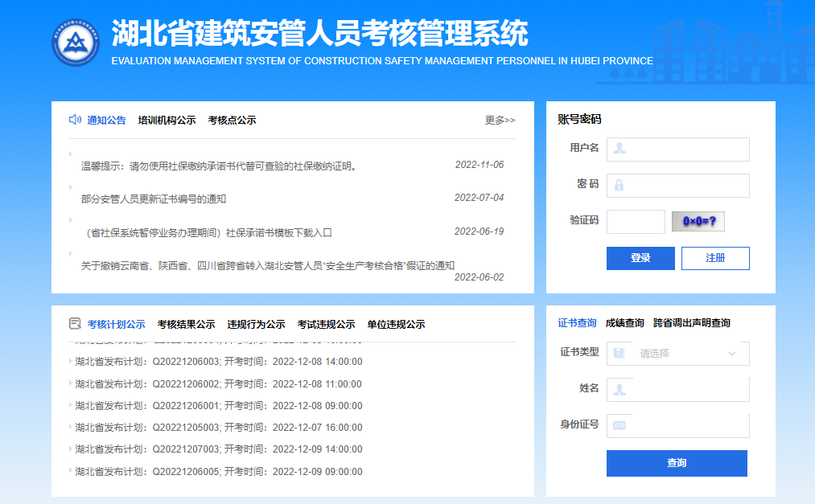Switch to the 培训机构公示 tab
The height and width of the screenshot is (504, 815).
point(167,121)
